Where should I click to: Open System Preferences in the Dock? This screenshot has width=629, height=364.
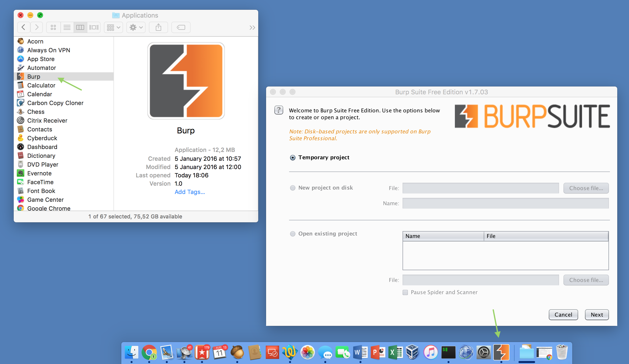pos(483,353)
